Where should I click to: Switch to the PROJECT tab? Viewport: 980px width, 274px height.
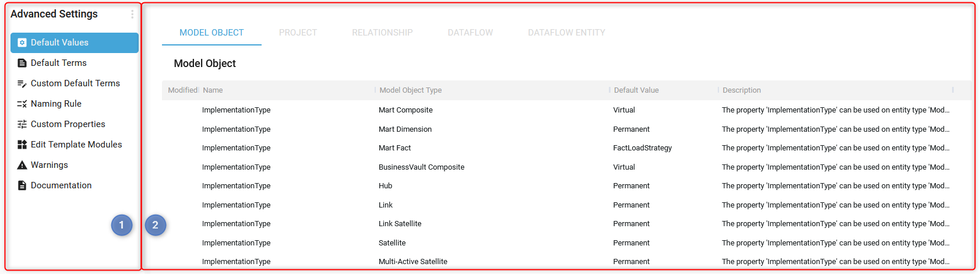pos(298,33)
